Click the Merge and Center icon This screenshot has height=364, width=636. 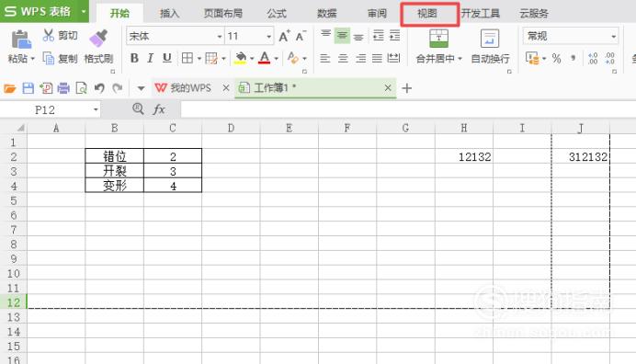438,39
